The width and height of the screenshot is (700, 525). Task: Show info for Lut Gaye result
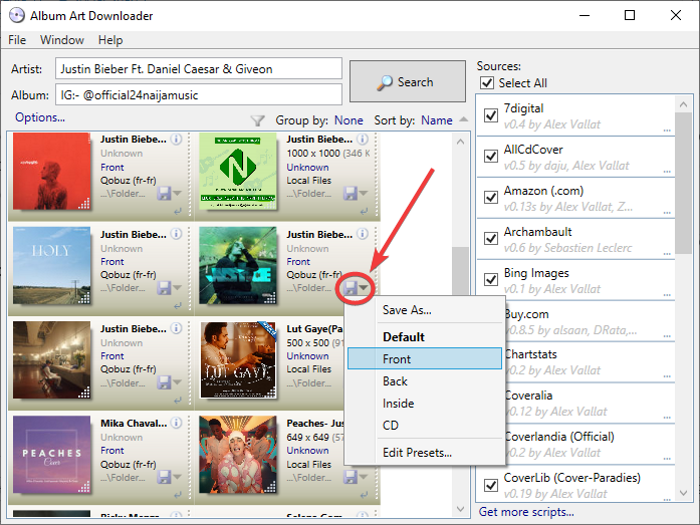click(363, 328)
